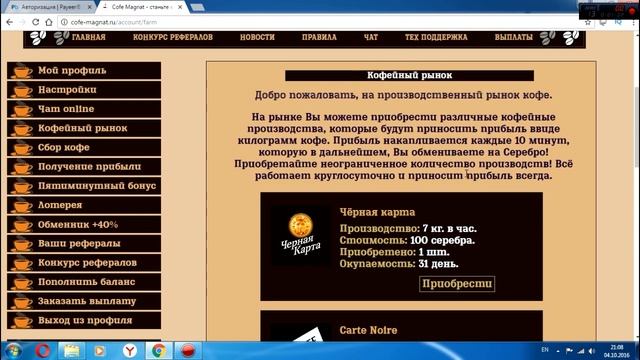Open Лотерея sidebar item
640x360 pixels.
tap(84, 205)
